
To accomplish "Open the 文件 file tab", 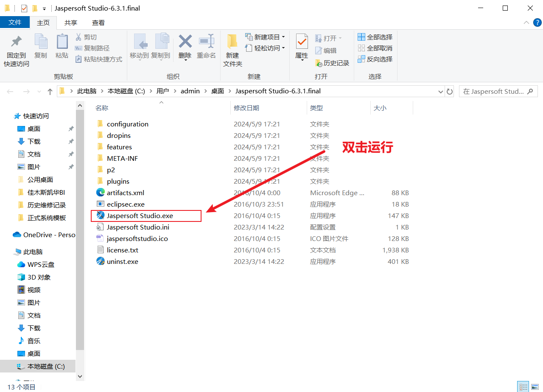I will 15,22.
